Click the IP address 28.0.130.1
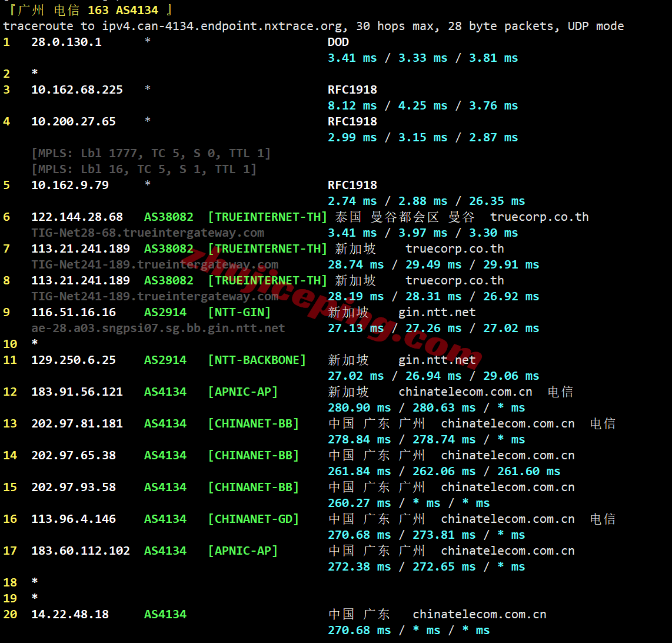672x643 pixels. (x=66, y=42)
